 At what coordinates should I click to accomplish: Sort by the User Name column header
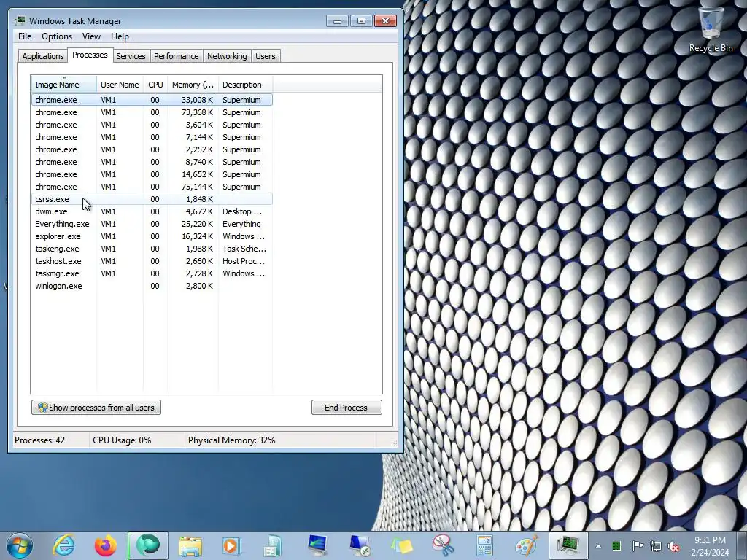(x=120, y=85)
